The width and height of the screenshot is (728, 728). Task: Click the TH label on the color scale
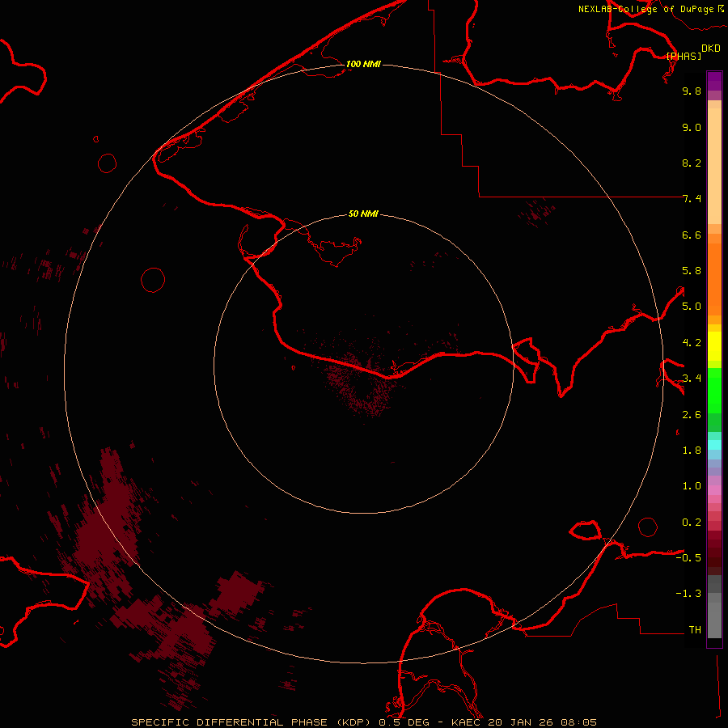tap(695, 629)
